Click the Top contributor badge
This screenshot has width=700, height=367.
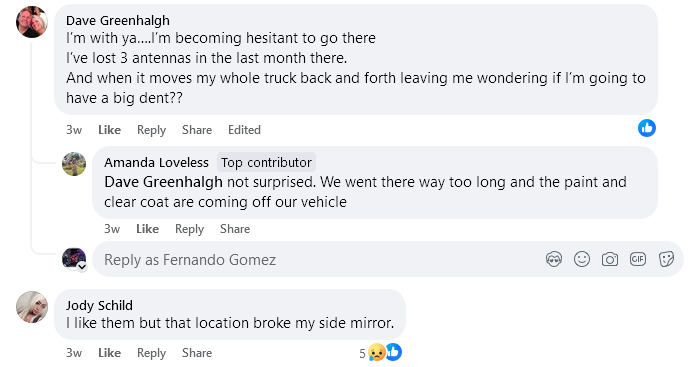(x=267, y=163)
